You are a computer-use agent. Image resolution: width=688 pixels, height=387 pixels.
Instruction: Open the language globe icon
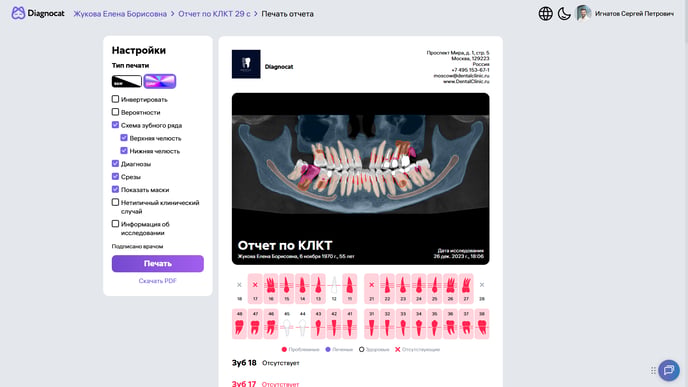tap(545, 14)
